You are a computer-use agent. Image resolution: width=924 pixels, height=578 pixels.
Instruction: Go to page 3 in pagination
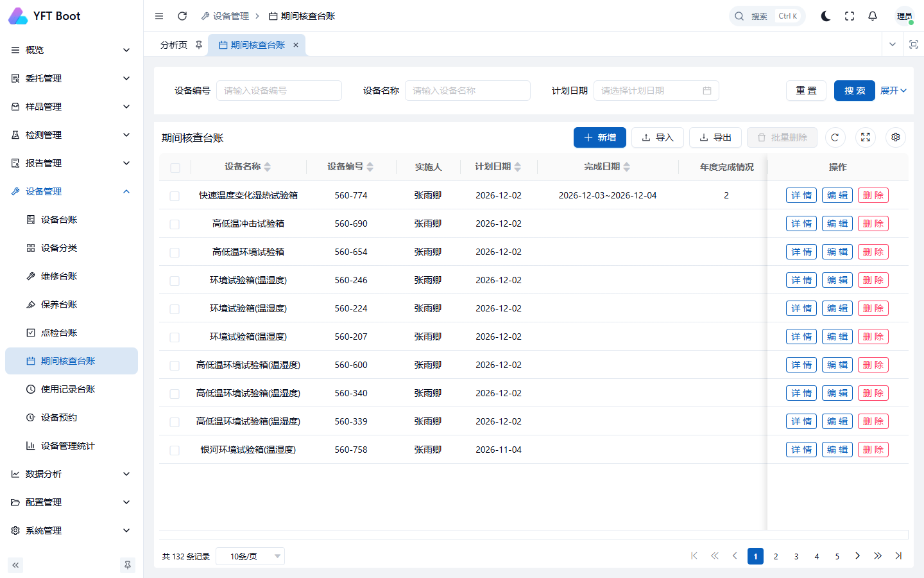pyautogui.click(x=796, y=556)
